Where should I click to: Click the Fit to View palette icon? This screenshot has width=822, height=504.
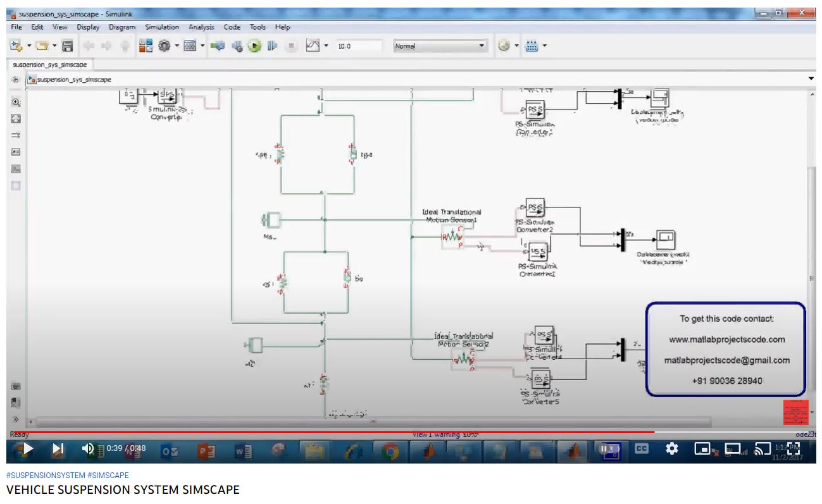coord(16,119)
